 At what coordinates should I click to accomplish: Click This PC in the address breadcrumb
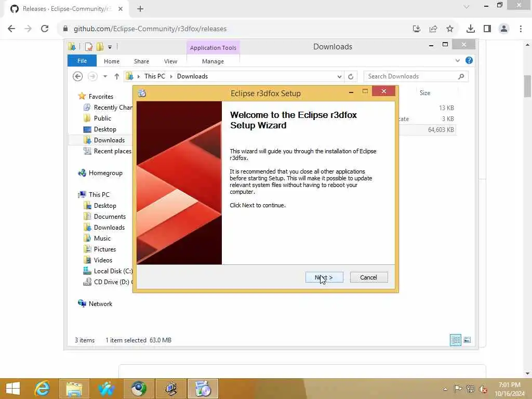coord(155,76)
